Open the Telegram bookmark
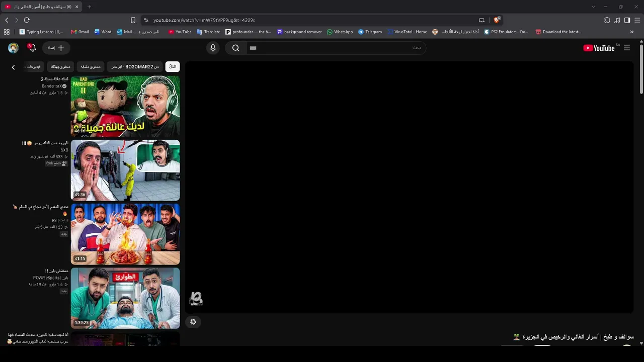This screenshot has height=362, width=644. (370, 32)
